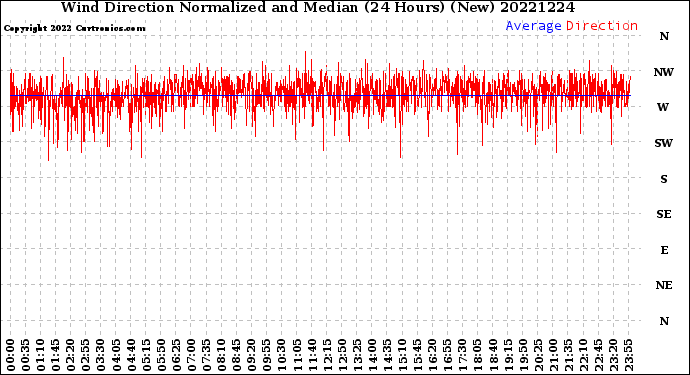Click the '08:45' time axis label
The height and width of the screenshot is (375, 690).
[x=236, y=356]
